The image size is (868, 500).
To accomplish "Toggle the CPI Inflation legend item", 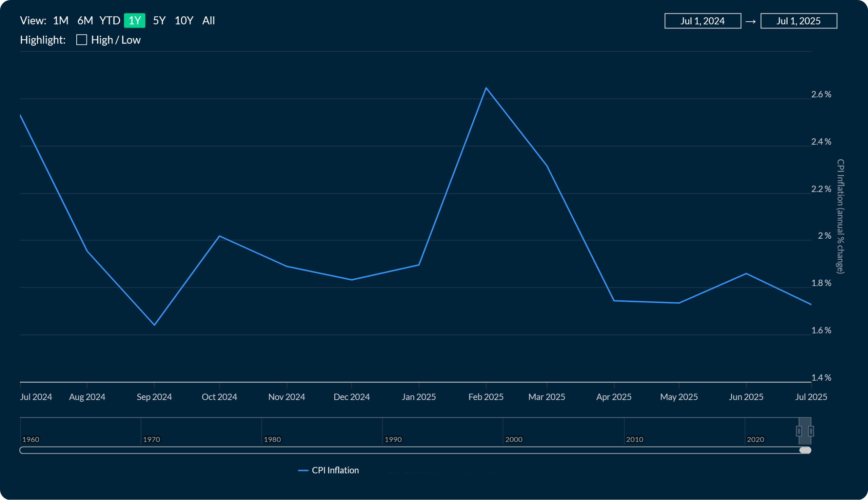I will pyautogui.click(x=328, y=470).
